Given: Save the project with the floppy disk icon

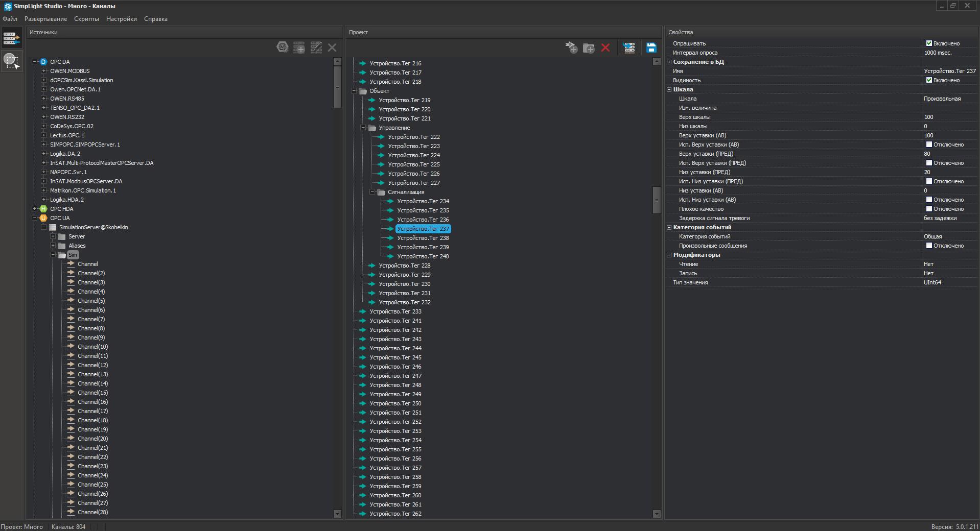Looking at the screenshot, I should click(651, 47).
